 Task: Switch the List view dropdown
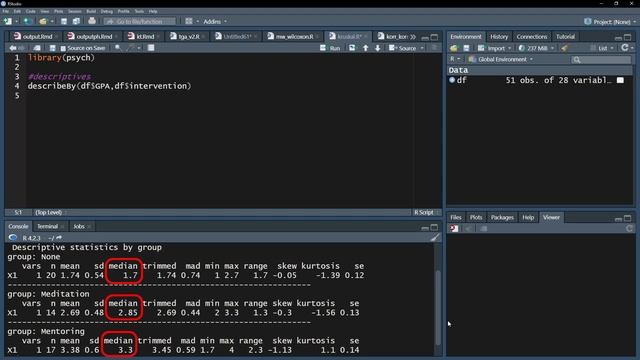[602, 48]
